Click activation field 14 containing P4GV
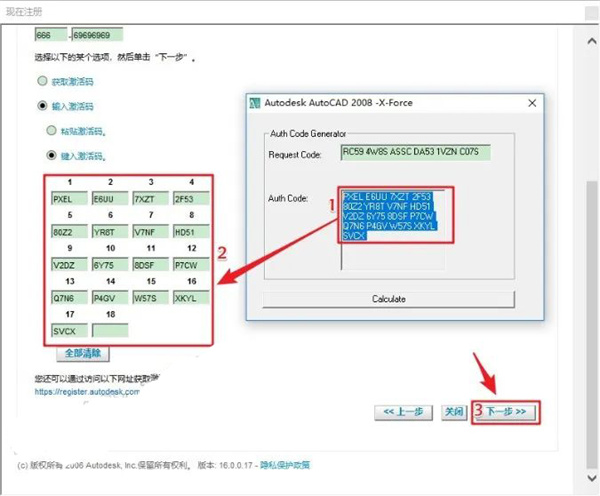Viewport: 600px width, 496px height. (110, 298)
